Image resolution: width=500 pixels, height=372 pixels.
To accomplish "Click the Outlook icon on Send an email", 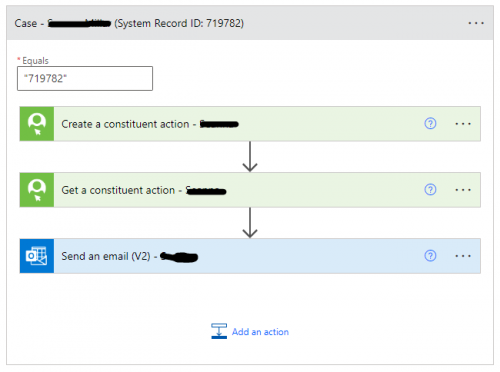I will tap(37, 256).
